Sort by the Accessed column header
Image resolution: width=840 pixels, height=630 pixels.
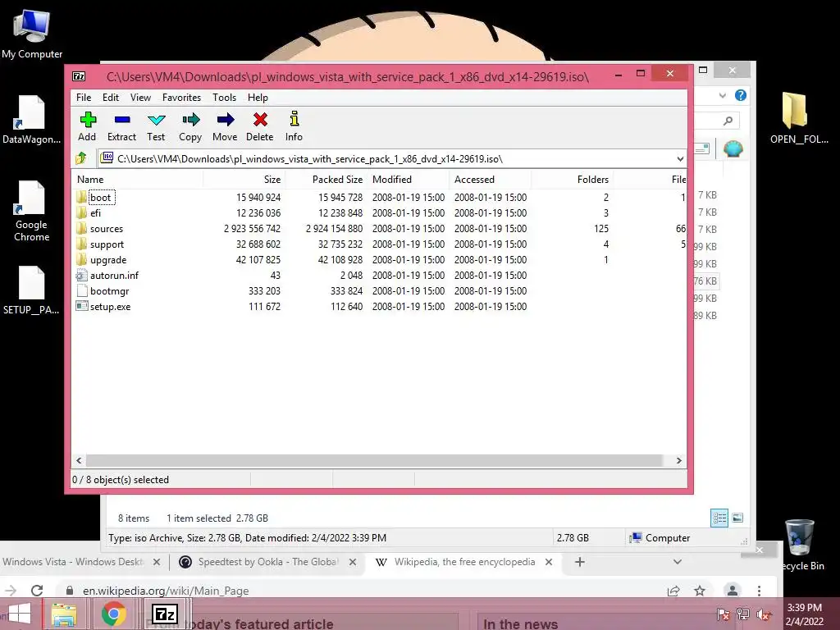pos(491,180)
